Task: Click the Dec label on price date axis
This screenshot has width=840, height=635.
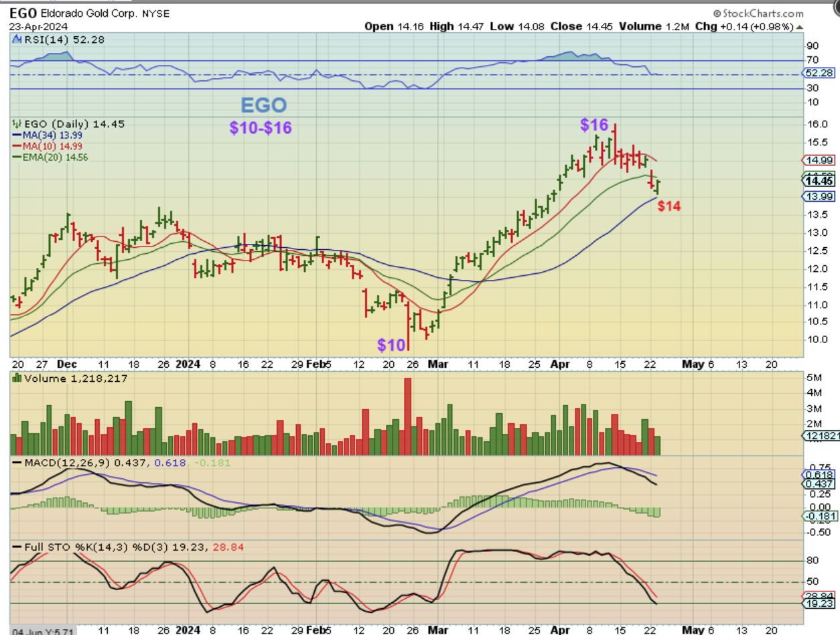Action: [x=67, y=364]
